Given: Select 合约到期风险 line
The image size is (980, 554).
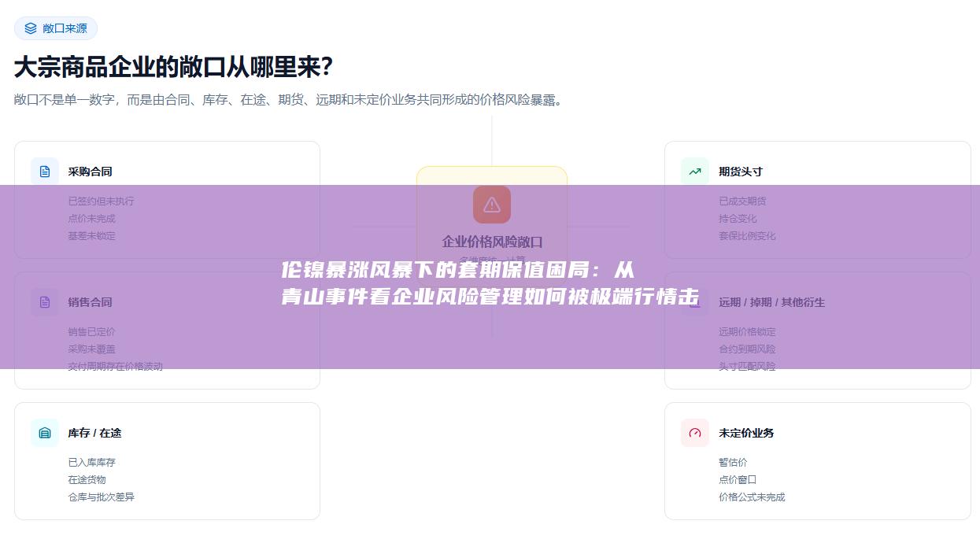Looking at the screenshot, I should (747, 349).
